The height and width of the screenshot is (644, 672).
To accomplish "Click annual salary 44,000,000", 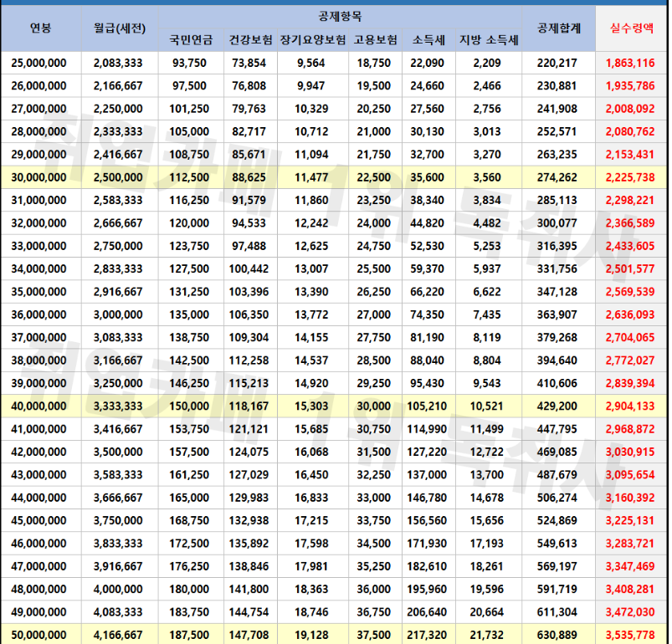I will coord(38,498).
